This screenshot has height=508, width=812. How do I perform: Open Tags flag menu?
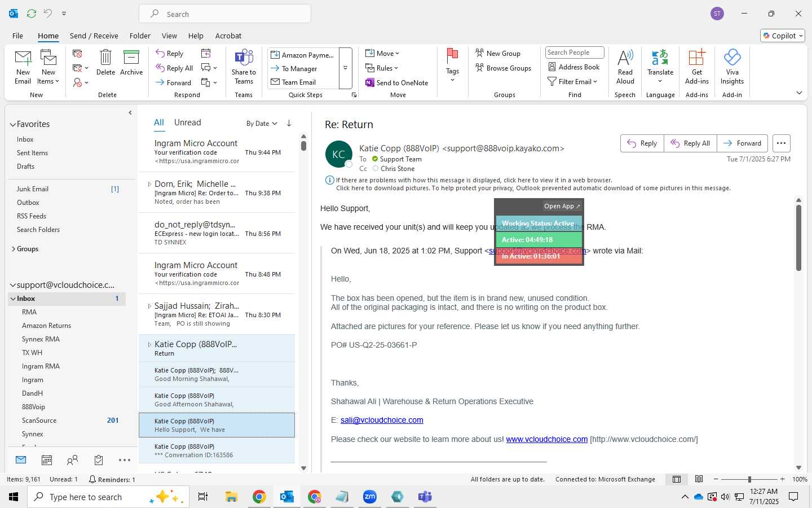click(x=452, y=65)
